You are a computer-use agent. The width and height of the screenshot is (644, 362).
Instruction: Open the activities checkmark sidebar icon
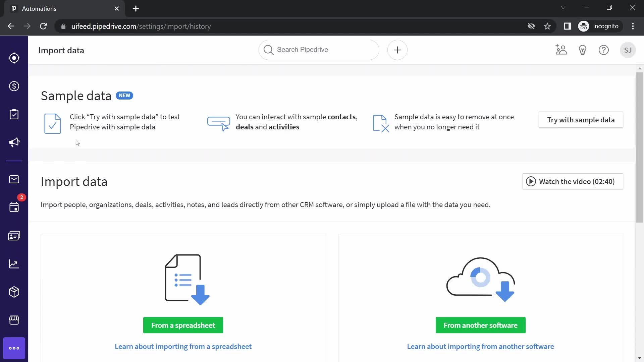click(x=14, y=114)
